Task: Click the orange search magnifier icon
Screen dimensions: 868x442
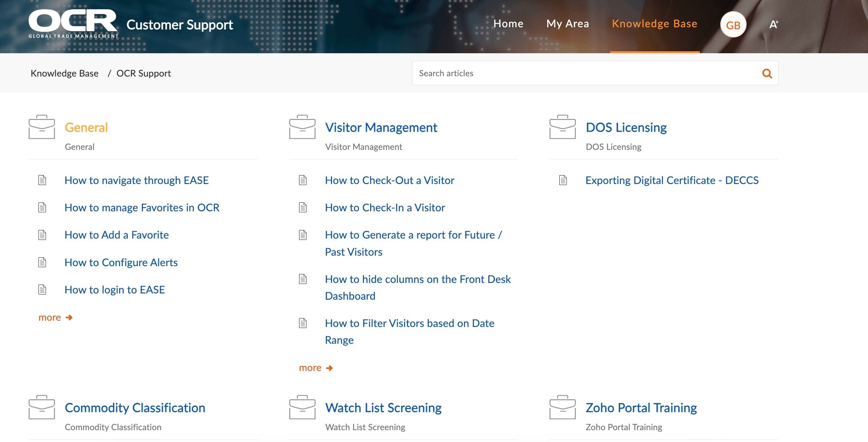Action: 767,73
